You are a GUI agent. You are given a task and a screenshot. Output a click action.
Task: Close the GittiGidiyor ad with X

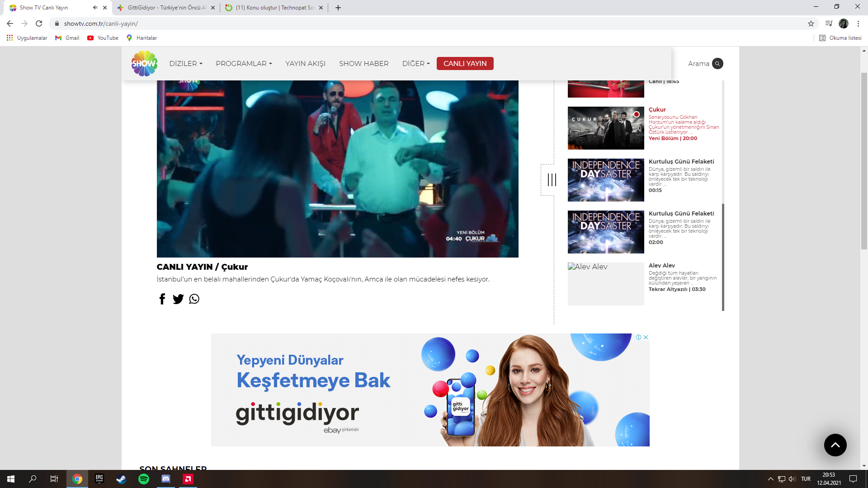tap(646, 338)
